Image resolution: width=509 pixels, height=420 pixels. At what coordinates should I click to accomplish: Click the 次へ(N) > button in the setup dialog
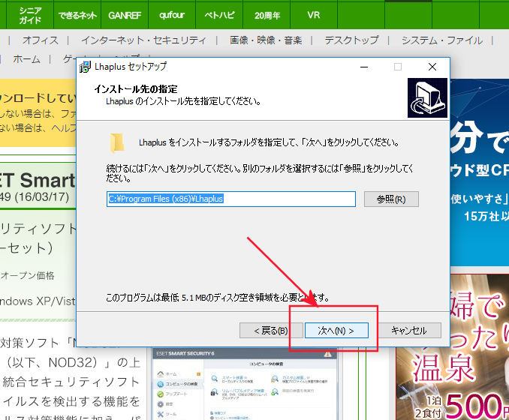click(x=336, y=331)
